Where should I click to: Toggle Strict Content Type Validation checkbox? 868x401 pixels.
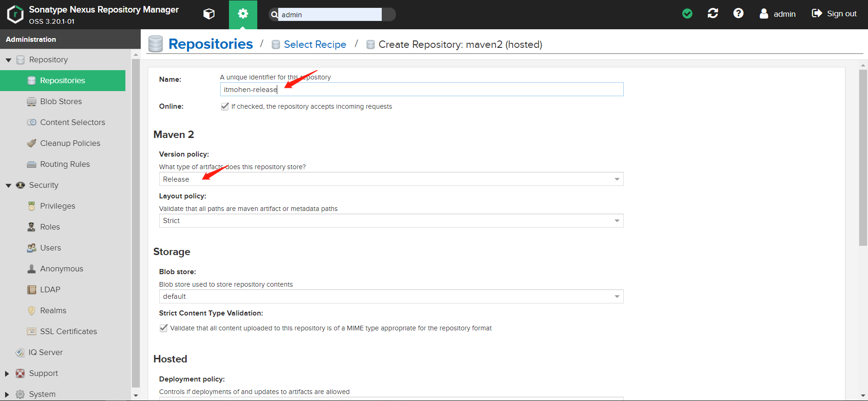point(163,328)
